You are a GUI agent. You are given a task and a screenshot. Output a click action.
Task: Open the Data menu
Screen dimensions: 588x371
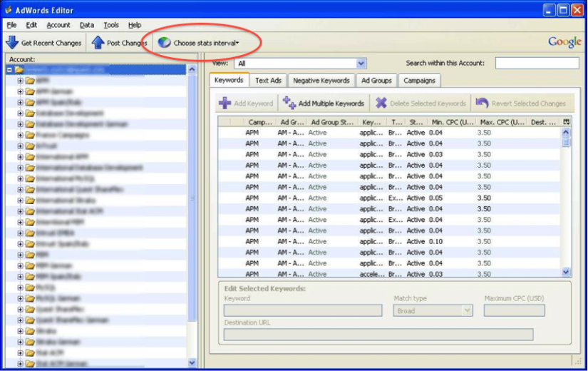pos(87,25)
